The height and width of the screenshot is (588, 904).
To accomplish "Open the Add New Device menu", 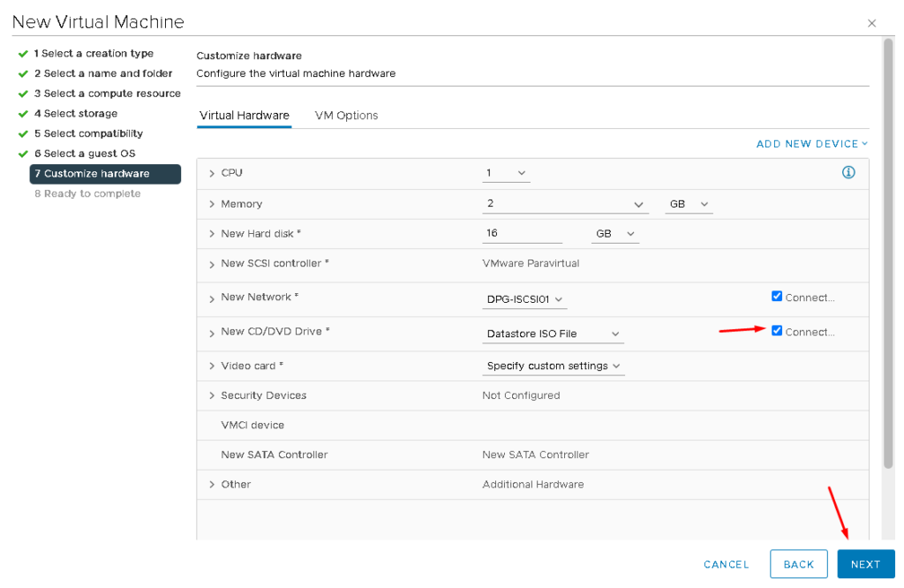I will (811, 144).
